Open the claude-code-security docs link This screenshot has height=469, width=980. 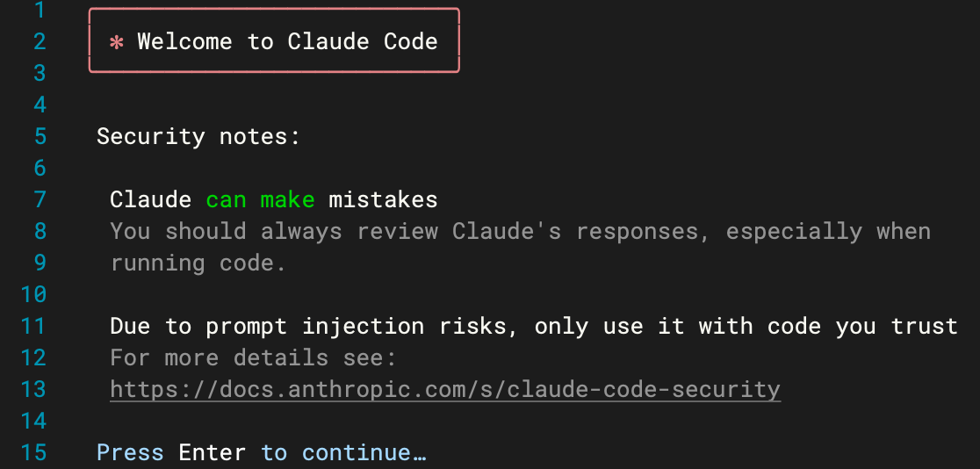pyautogui.click(x=445, y=389)
